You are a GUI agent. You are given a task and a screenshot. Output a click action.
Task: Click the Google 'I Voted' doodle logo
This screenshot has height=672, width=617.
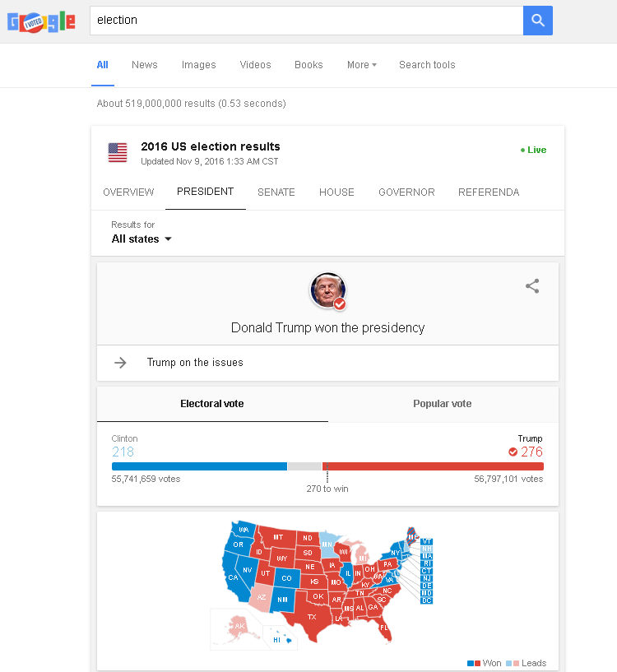[x=41, y=22]
